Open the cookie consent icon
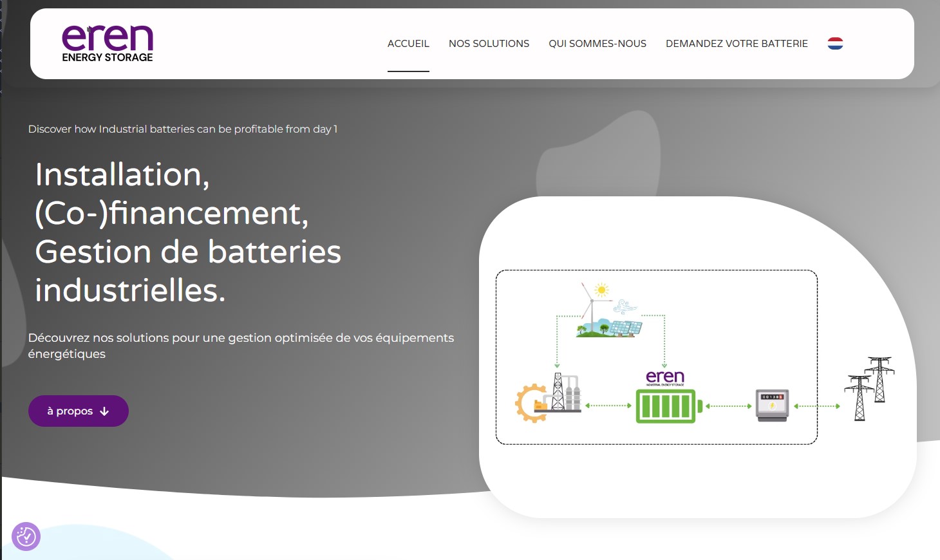 click(x=26, y=536)
